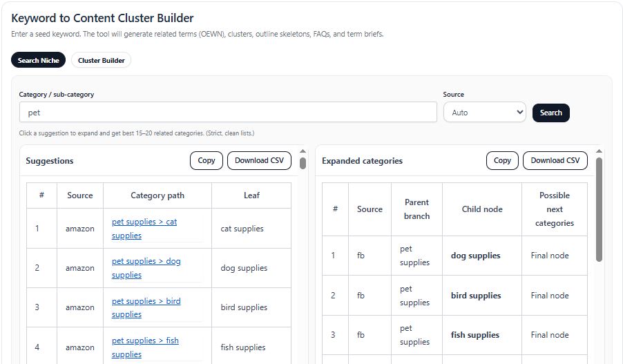
Task: Copy the Suggestions list
Action: point(207,160)
